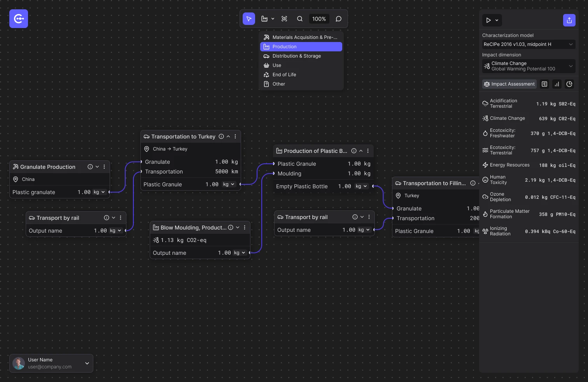Select the pointer cursor tool
Image resolution: width=588 pixels, height=382 pixels.
[249, 19]
